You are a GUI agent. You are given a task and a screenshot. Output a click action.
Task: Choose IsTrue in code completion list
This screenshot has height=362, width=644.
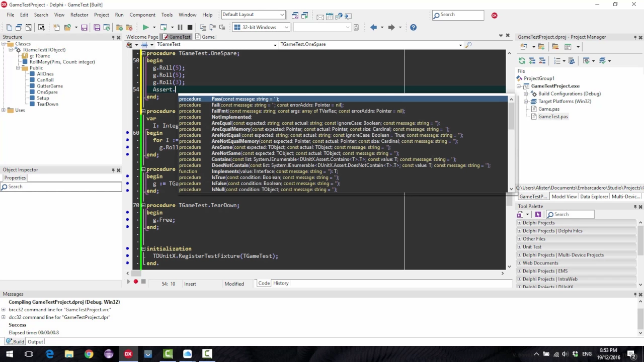tap(259, 177)
